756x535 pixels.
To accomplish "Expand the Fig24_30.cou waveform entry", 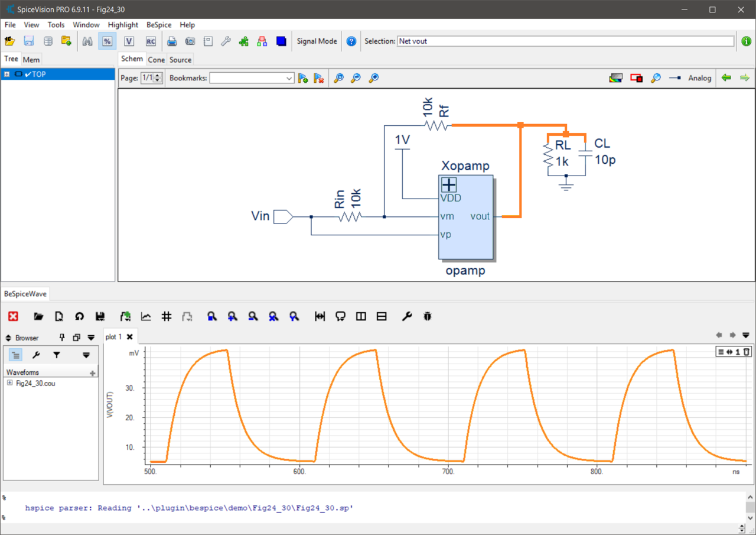I will coord(10,383).
